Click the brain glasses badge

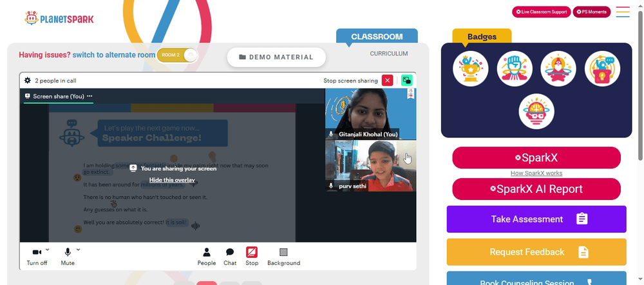click(x=536, y=112)
